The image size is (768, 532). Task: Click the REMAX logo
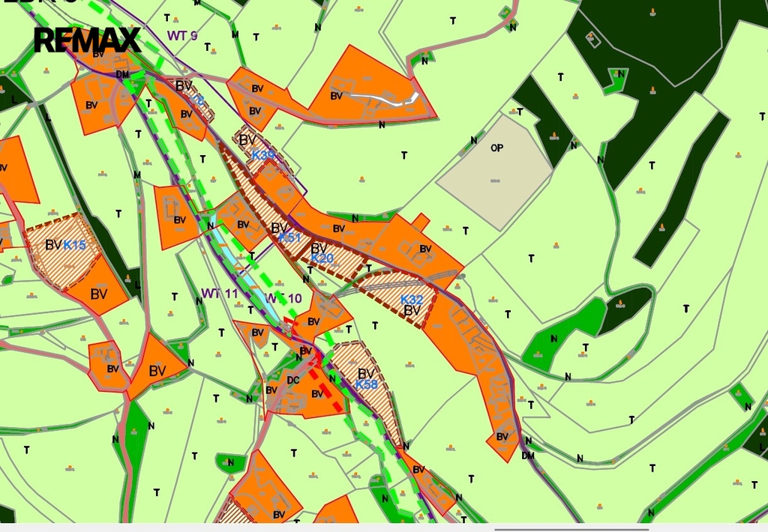coord(87,40)
